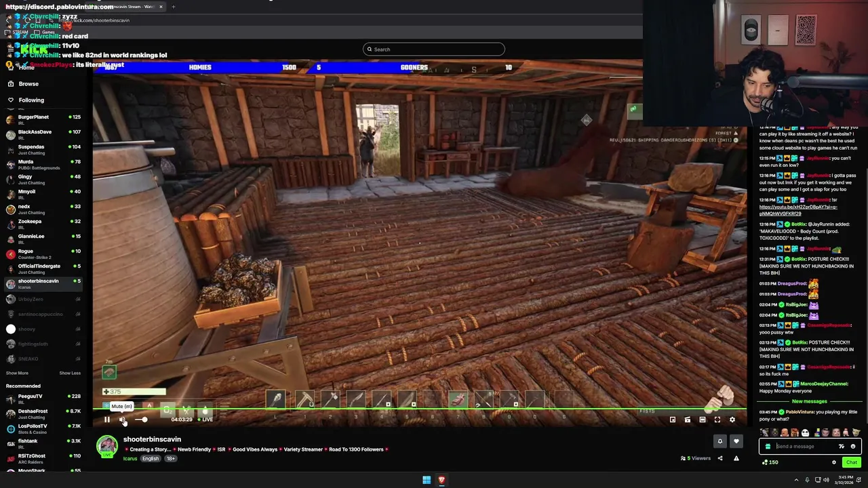Screen dimensions: 868x488
Task: Open Zookeepa channel
Action: pyautogui.click(x=42, y=224)
